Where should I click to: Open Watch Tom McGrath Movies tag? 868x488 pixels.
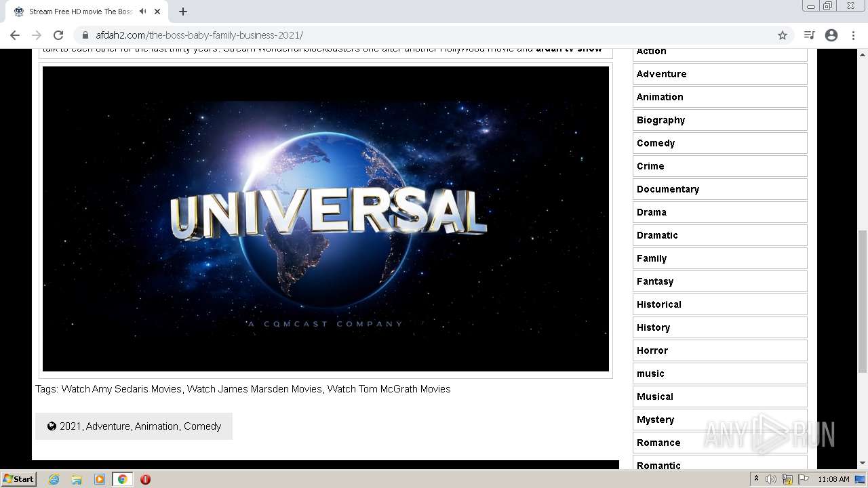pyautogui.click(x=389, y=389)
